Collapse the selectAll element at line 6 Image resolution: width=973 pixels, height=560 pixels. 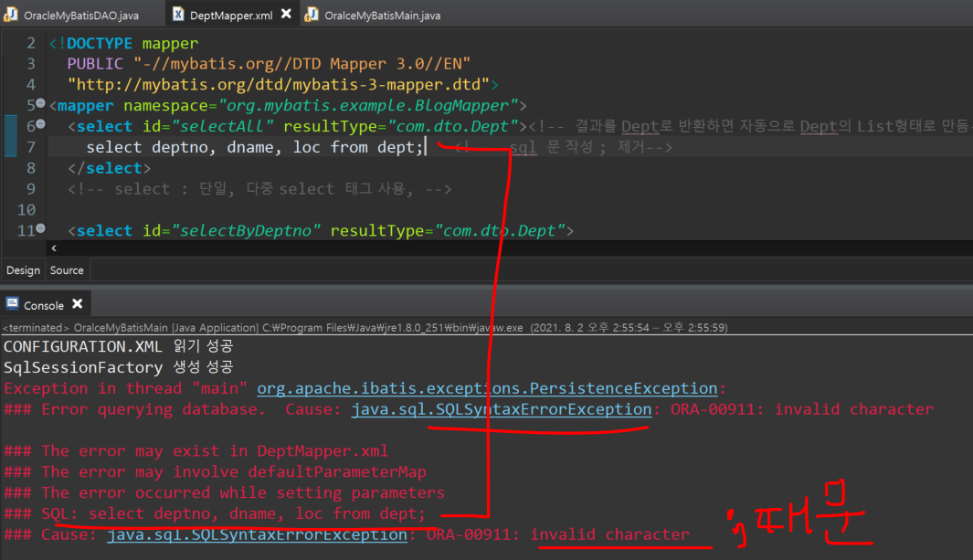pos(40,124)
